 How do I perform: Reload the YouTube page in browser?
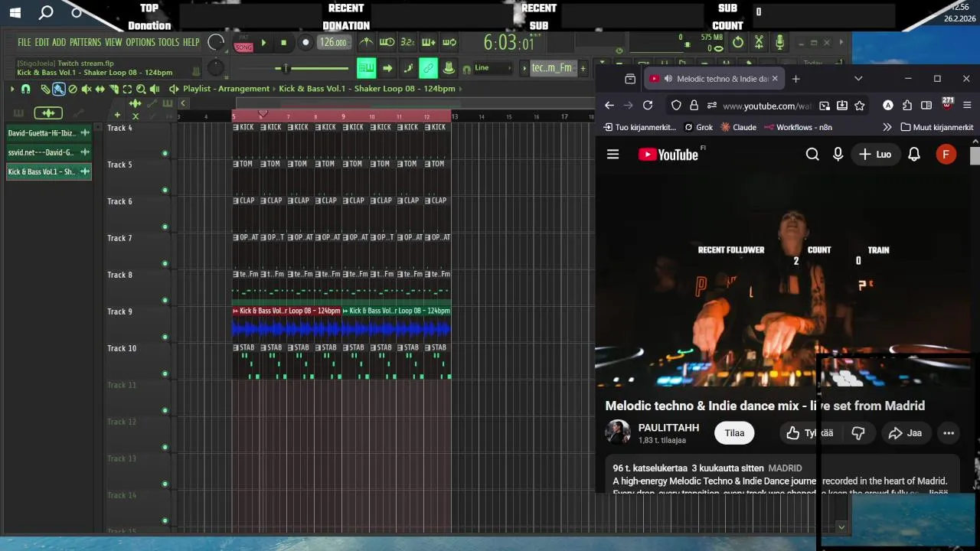[648, 106]
